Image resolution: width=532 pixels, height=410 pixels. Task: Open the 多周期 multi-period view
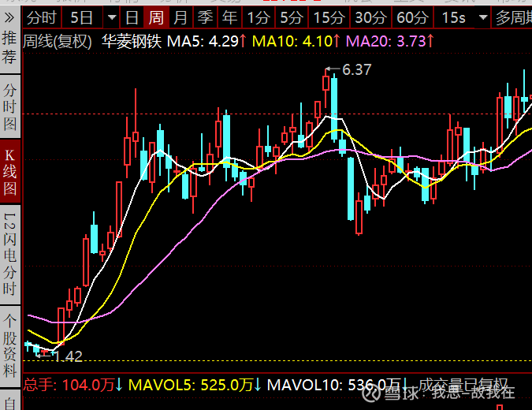pyautogui.click(x=512, y=17)
